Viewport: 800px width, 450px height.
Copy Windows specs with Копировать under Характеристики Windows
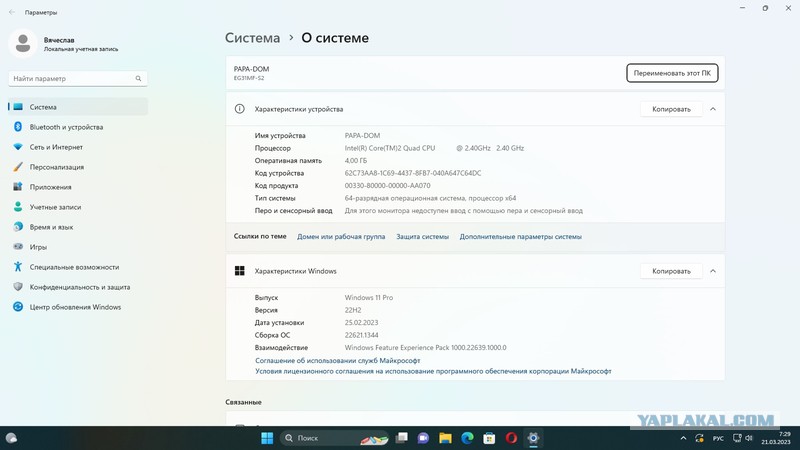(x=671, y=271)
